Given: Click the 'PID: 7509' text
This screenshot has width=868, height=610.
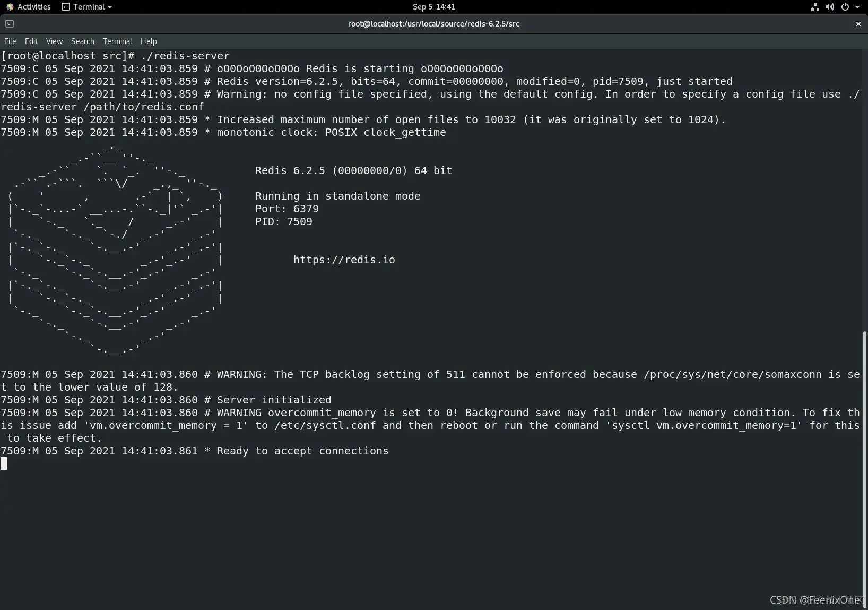Looking at the screenshot, I should pyautogui.click(x=284, y=221).
